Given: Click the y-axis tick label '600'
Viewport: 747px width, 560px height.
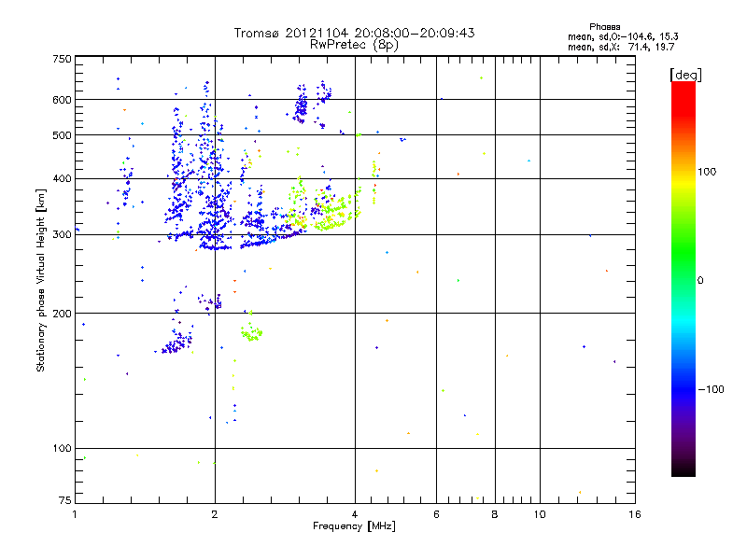Looking at the screenshot, I should click(x=62, y=100).
